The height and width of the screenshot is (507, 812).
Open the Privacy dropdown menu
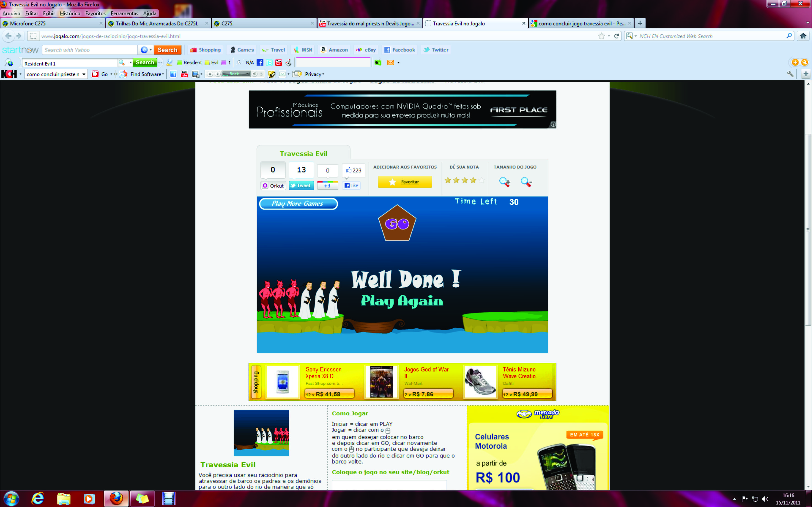click(x=314, y=74)
